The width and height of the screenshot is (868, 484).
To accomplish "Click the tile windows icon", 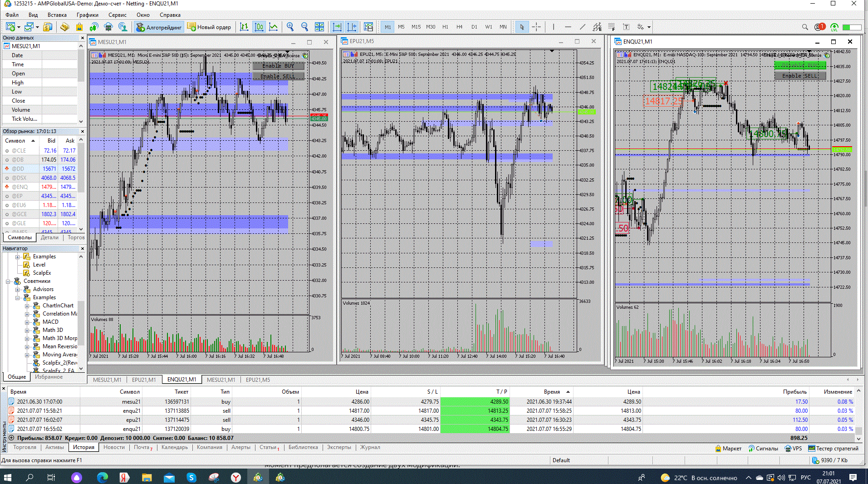I will point(319,27).
